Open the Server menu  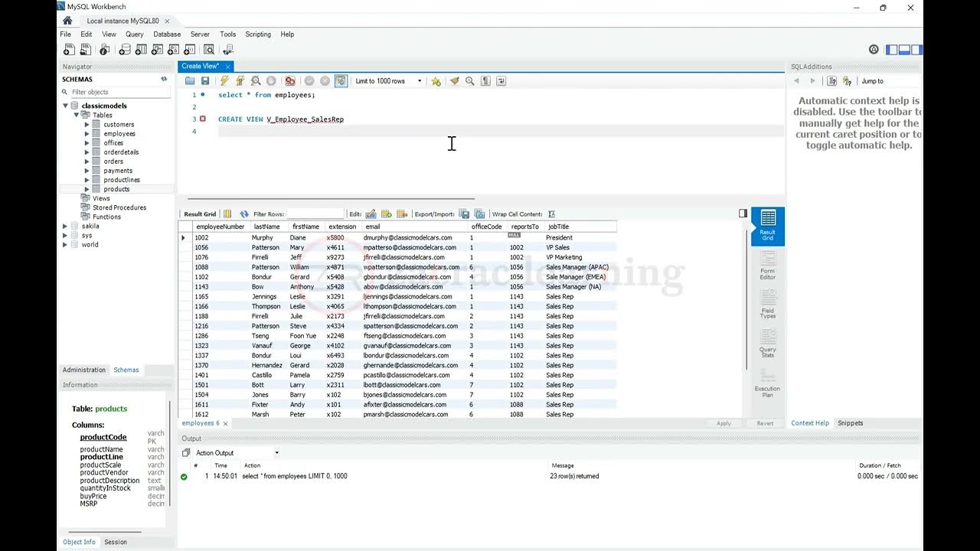pos(200,34)
